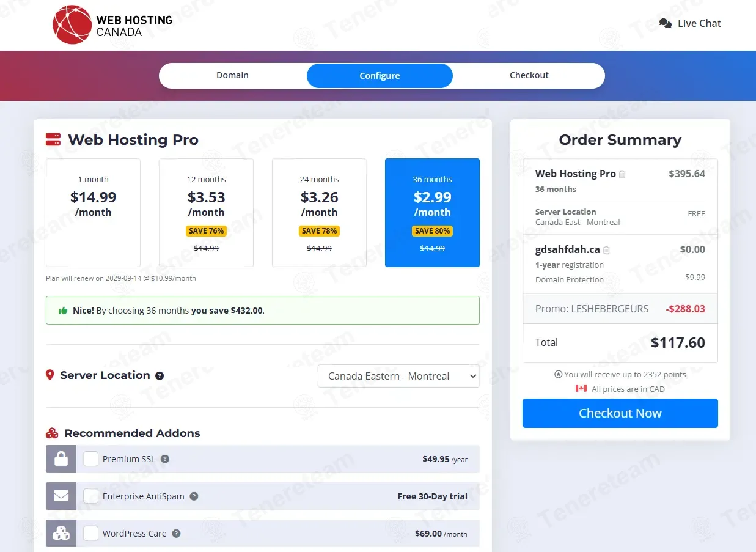Viewport: 756px width, 552px height.
Task: Open the WordPress Care help question icon
Action: click(176, 534)
